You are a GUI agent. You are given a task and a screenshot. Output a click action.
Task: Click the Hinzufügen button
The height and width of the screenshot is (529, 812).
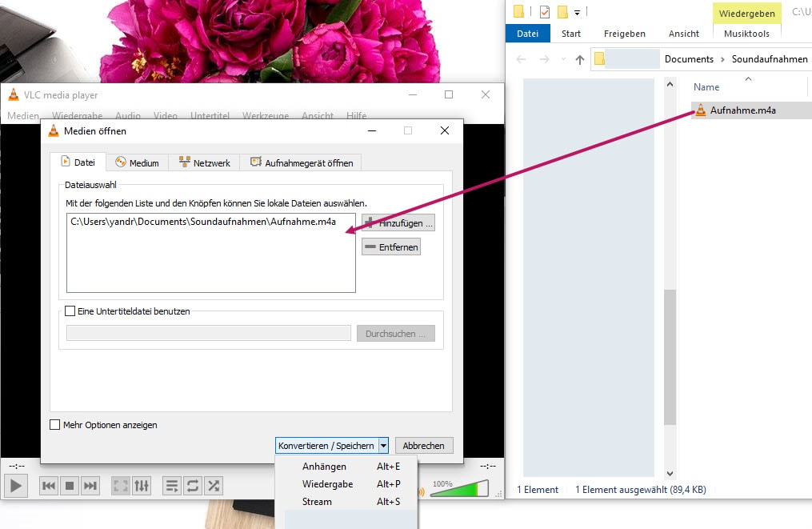tap(398, 223)
